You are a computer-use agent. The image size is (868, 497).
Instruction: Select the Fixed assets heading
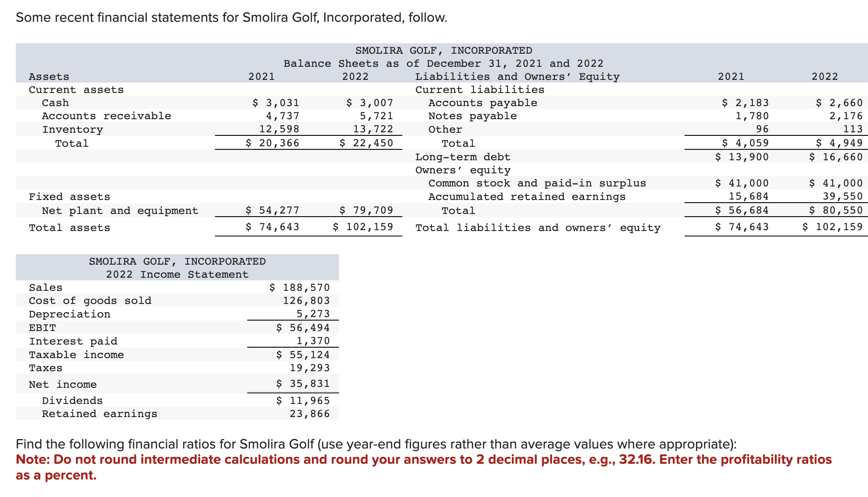[x=69, y=197]
